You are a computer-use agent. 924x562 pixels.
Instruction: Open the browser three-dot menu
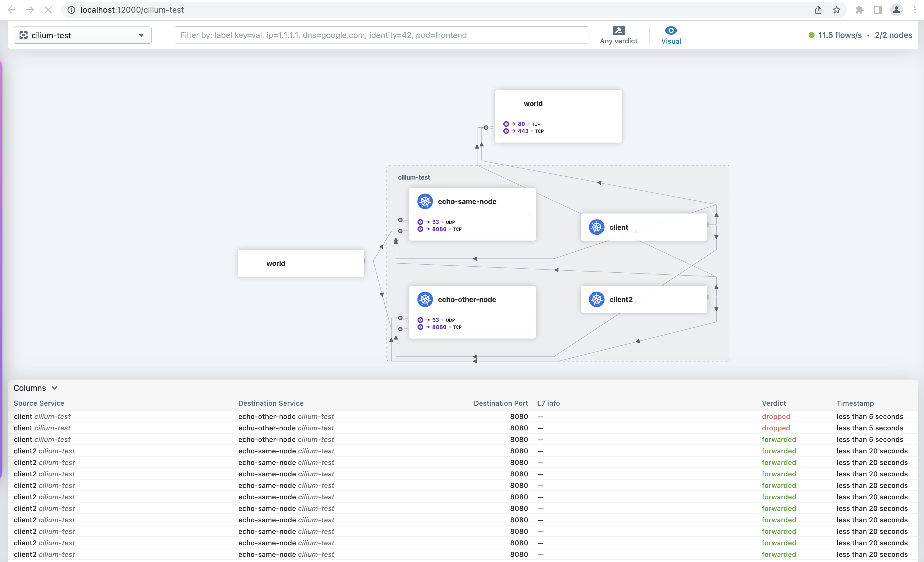(915, 10)
